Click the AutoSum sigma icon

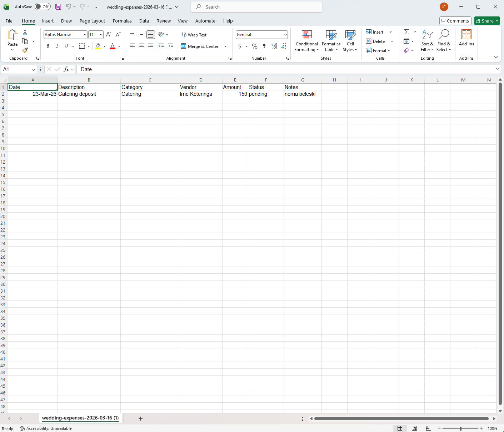[406, 32]
